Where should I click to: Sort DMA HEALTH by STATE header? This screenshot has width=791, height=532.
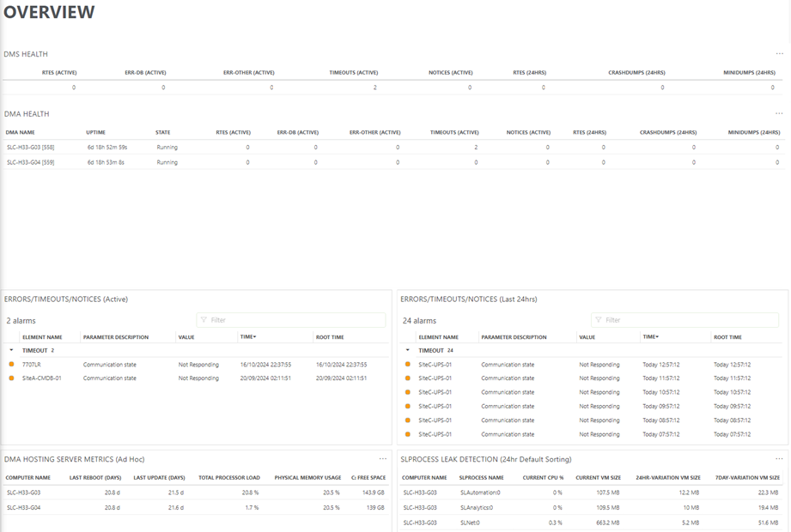[163, 132]
